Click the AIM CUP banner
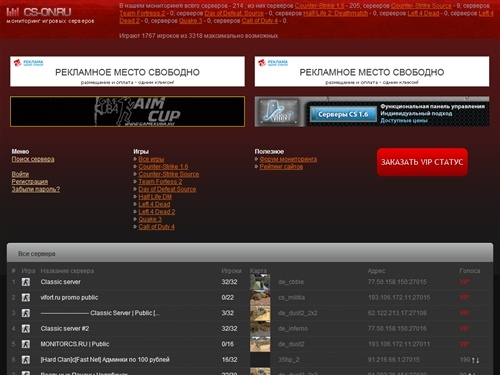Screen dimensions: 500x375 [x=127, y=111]
